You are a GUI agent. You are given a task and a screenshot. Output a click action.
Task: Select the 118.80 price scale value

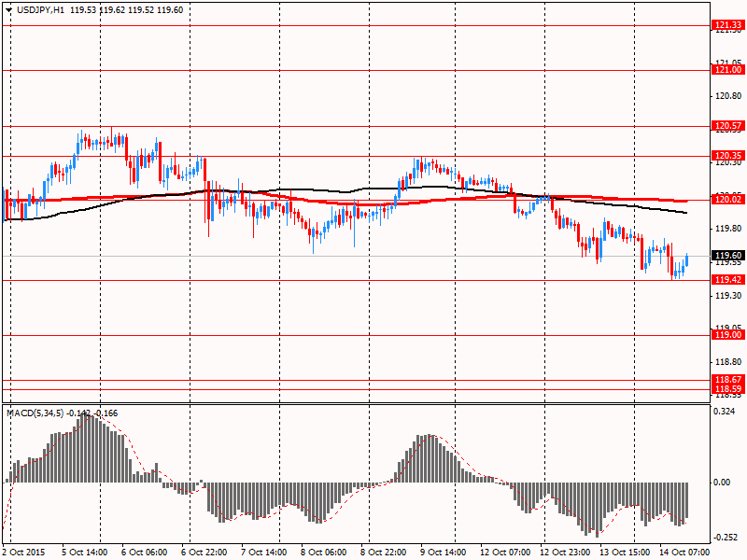click(x=728, y=362)
